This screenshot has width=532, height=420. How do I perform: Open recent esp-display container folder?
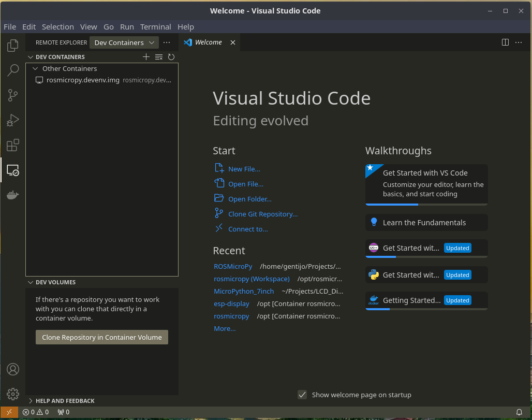(x=231, y=304)
